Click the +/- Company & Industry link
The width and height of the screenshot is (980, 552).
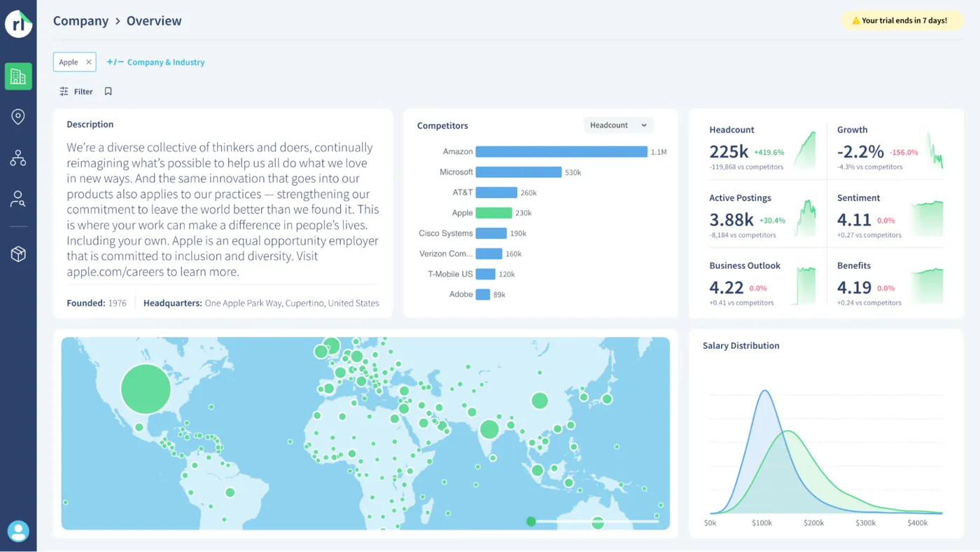tap(155, 62)
